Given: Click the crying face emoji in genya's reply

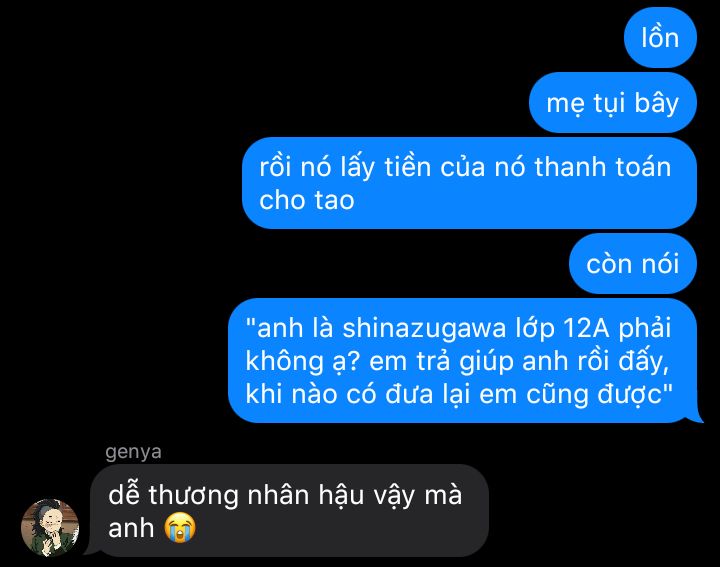Looking at the screenshot, I should click(x=180, y=528).
